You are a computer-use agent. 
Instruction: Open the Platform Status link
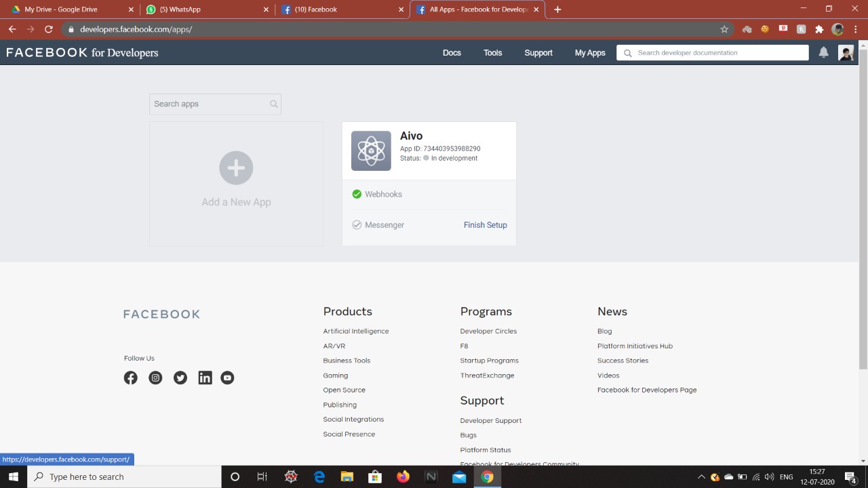(x=486, y=450)
